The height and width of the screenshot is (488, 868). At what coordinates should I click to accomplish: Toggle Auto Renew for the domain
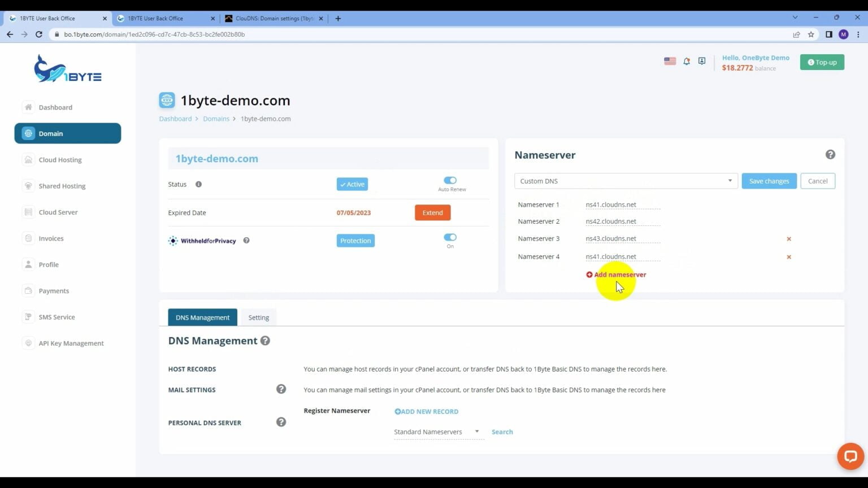pyautogui.click(x=450, y=180)
